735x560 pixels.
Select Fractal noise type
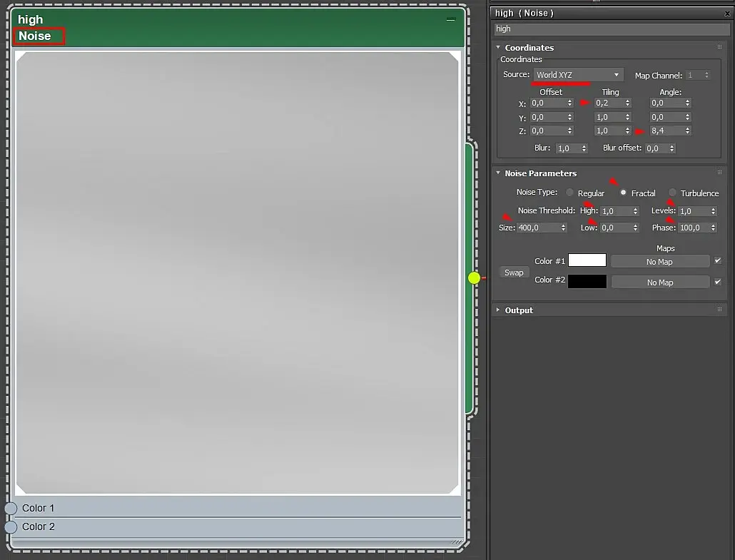(623, 193)
